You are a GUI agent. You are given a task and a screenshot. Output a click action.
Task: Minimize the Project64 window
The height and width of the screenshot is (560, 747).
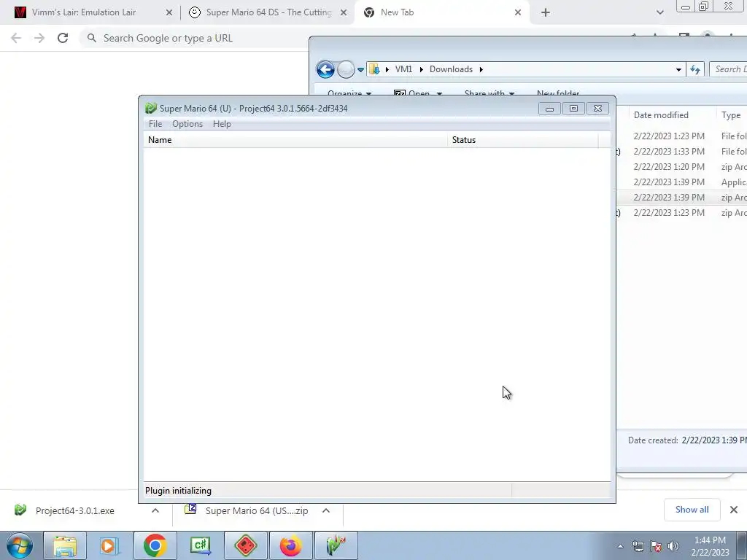click(549, 109)
